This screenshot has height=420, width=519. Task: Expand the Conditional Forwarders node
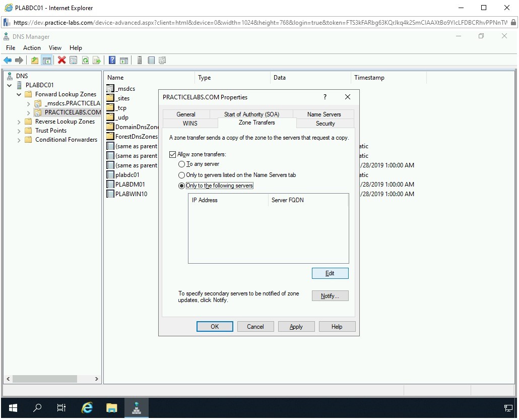(19, 140)
